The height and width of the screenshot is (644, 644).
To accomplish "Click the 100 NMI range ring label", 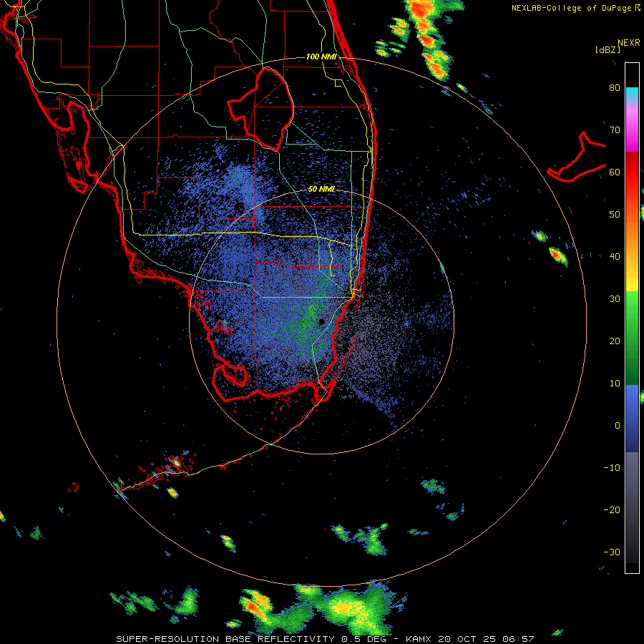I will [x=321, y=57].
